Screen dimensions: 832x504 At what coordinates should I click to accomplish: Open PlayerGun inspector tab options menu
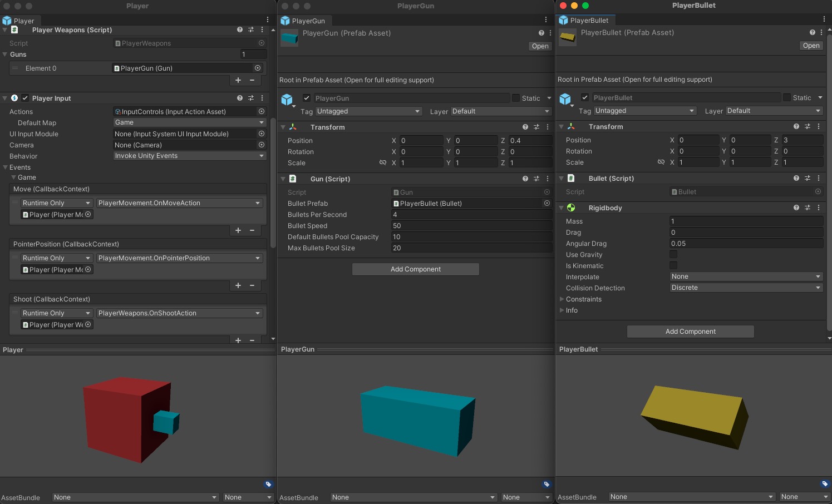(x=546, y=19)
